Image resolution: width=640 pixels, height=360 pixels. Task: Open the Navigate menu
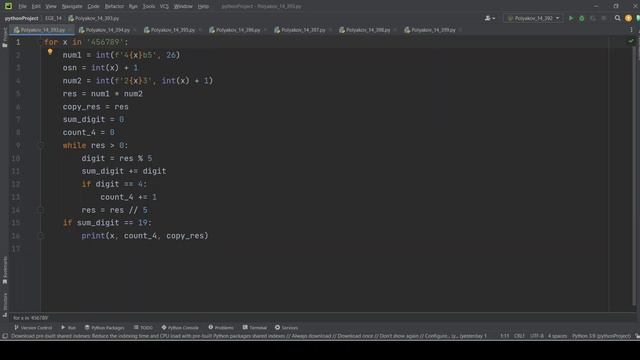pos(72,7)
